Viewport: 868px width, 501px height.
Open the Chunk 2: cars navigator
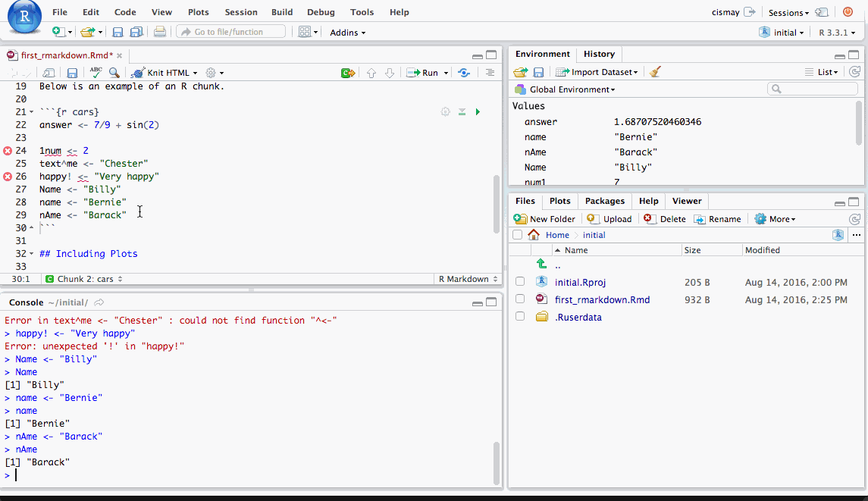84,279
